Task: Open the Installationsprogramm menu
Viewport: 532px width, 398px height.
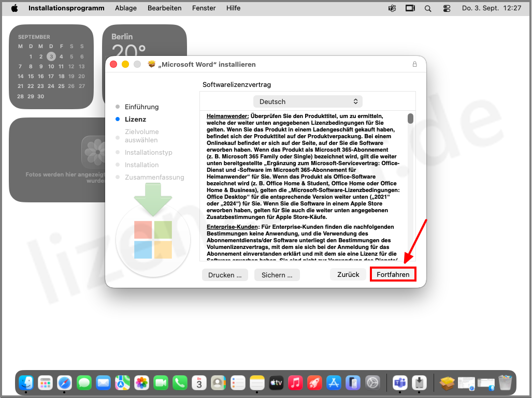Action: pos(66,8)
